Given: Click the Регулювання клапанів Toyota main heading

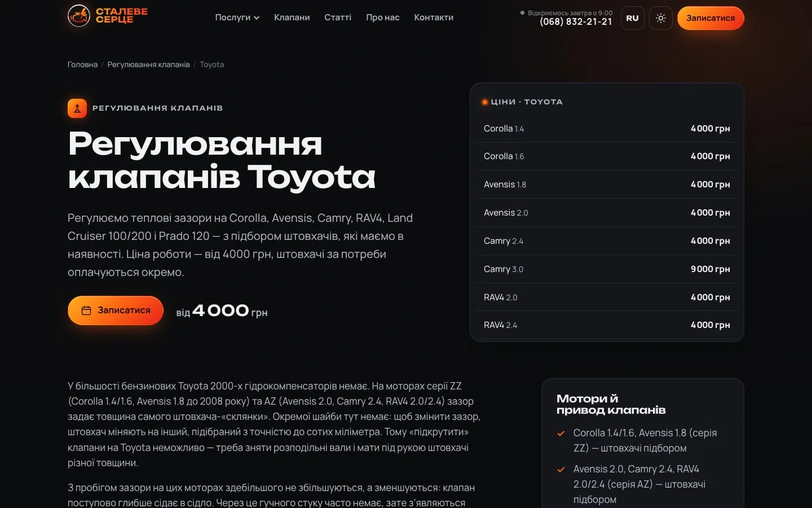Looking at the screenshot, I should click(222, 160).
